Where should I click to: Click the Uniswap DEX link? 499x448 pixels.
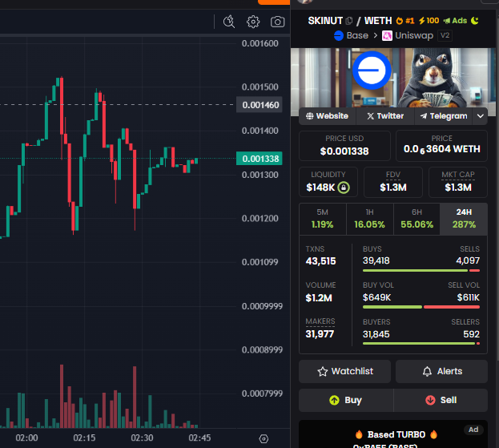[x=414, y=35]
